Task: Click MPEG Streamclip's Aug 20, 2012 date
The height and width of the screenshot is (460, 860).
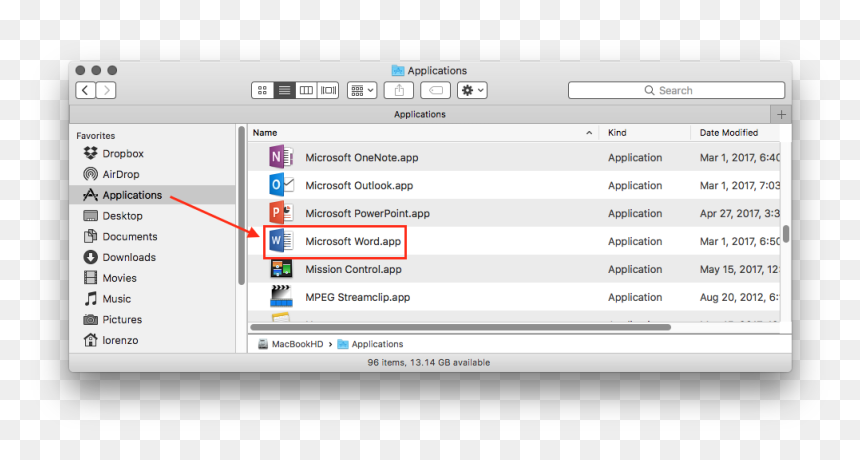Action: 739,298
